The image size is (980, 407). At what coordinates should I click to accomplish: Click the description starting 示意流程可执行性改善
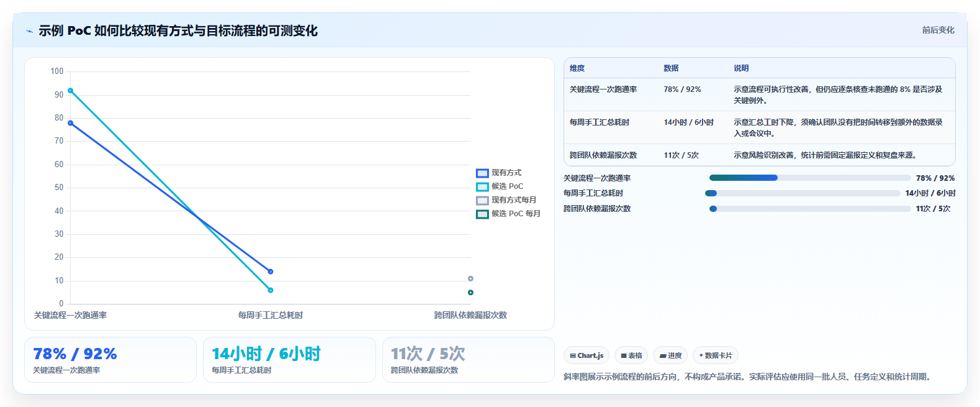pos(838,94)
